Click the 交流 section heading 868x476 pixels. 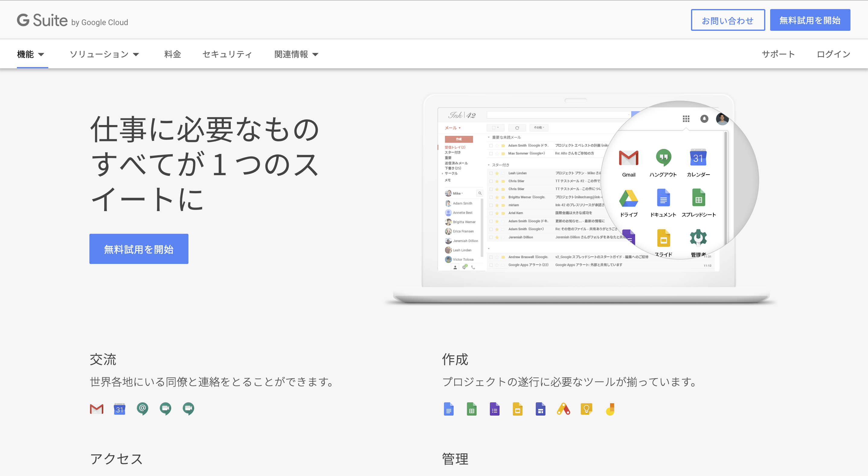coord(103,359)
